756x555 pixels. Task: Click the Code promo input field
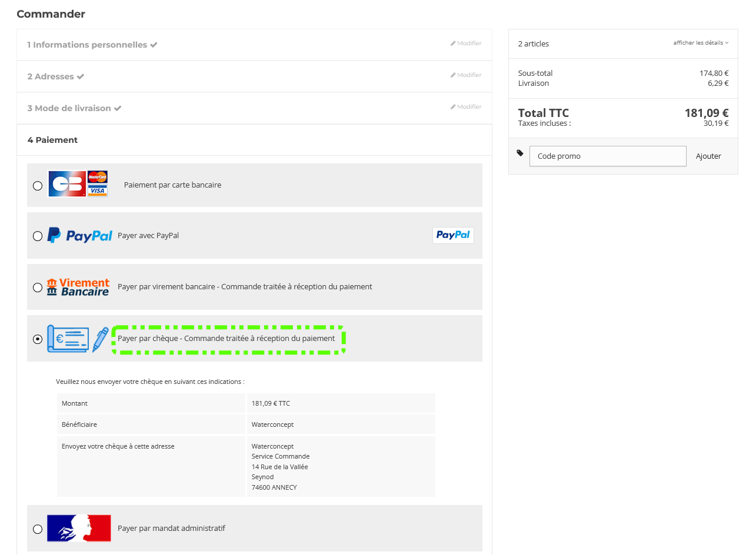point(607,156)
